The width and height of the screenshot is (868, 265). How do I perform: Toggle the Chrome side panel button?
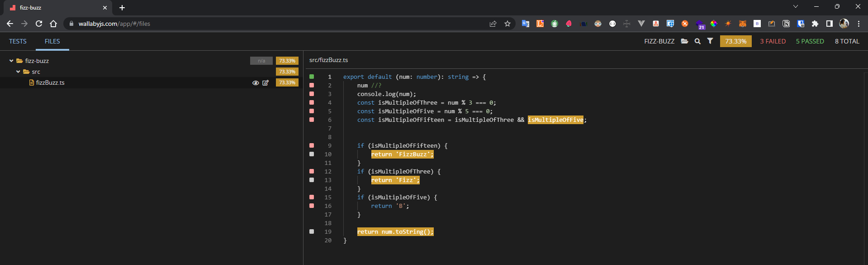pos(830,24)
